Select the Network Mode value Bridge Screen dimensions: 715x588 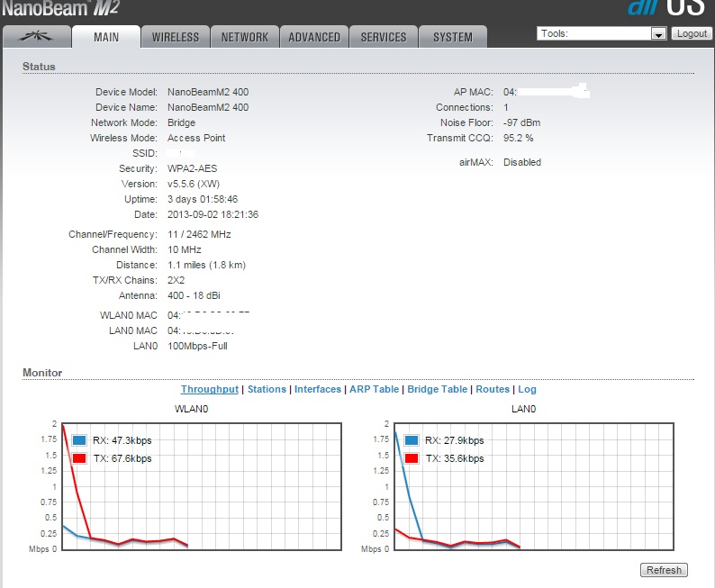182,122
